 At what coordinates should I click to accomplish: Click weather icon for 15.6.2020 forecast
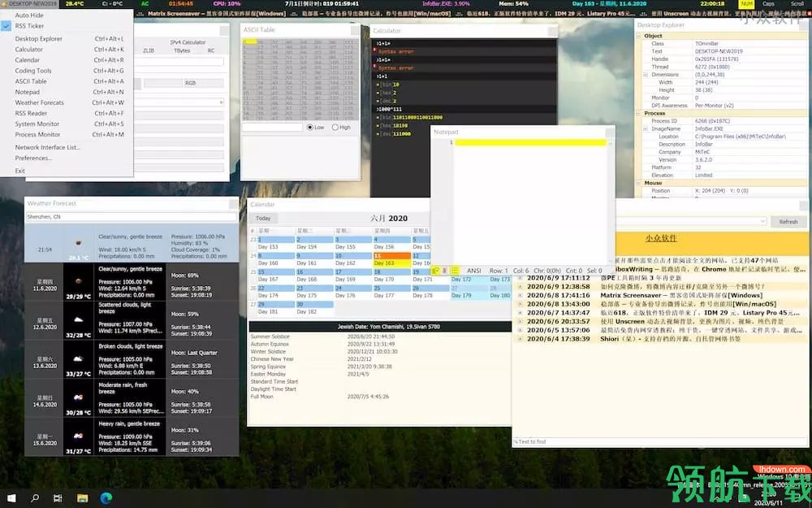click(78, 436)
